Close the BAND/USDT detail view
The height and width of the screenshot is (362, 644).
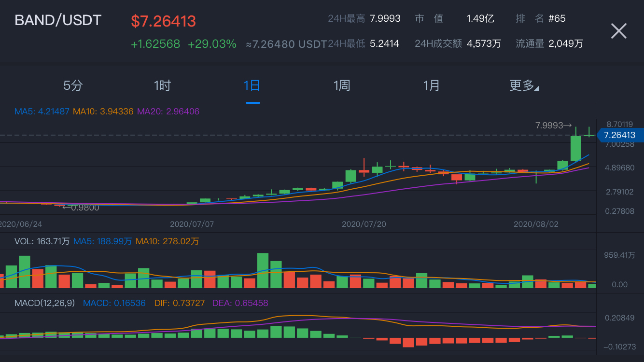point(618,31)
